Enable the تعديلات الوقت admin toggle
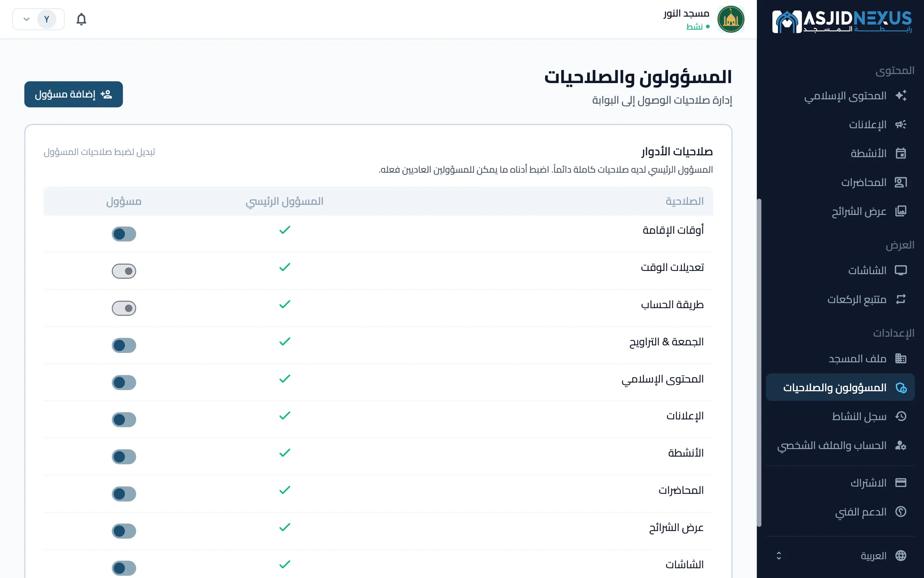 pos(124,271)
